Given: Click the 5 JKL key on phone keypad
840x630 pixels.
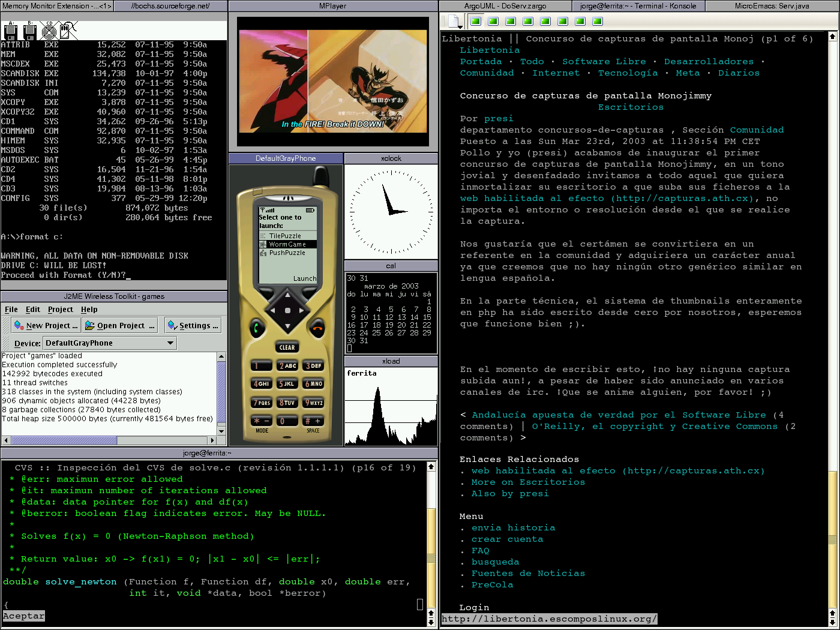Looking at the screenshot, I should point(287,383).
